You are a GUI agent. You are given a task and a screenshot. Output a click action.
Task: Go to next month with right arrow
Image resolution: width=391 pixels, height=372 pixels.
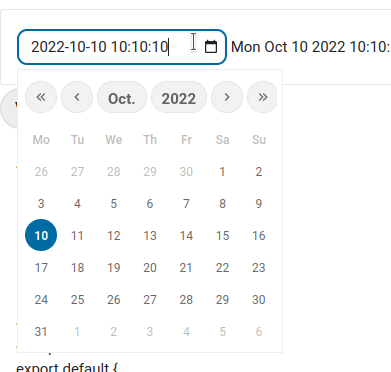pyautogui.click(x=227, y=97)
